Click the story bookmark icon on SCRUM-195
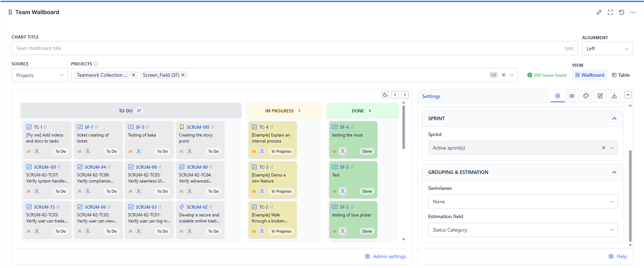 tap(182, 127)
